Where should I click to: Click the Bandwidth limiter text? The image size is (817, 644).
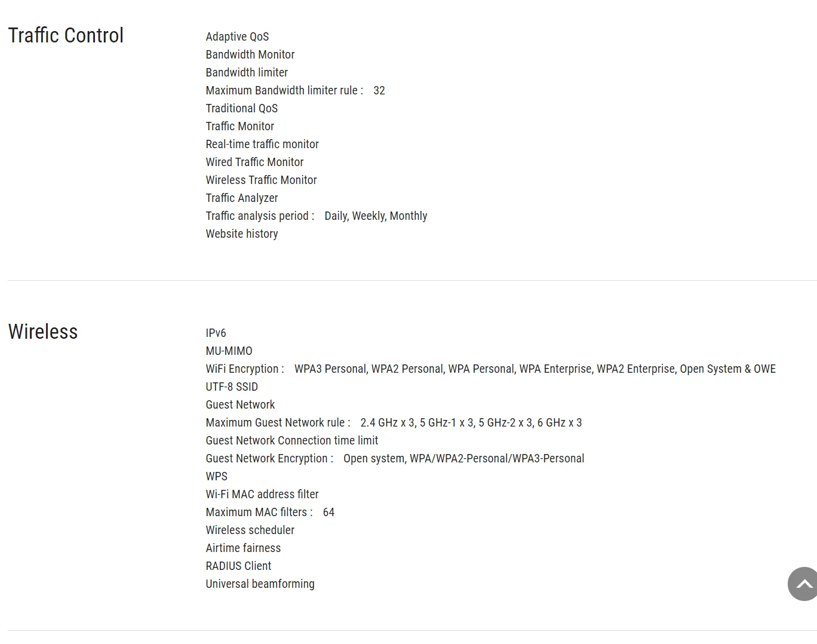[x=247, y=72]
